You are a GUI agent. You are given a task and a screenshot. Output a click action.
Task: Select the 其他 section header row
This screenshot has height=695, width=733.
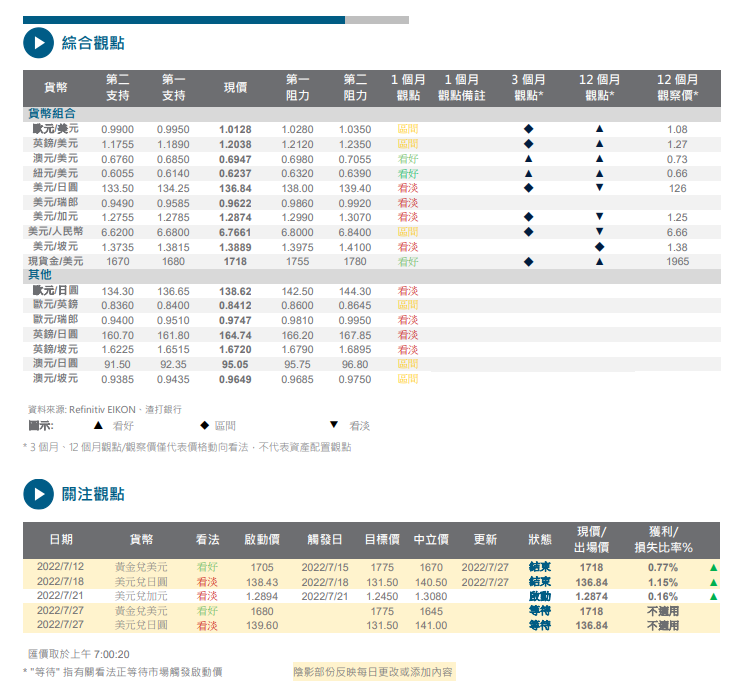coord(40,275)
